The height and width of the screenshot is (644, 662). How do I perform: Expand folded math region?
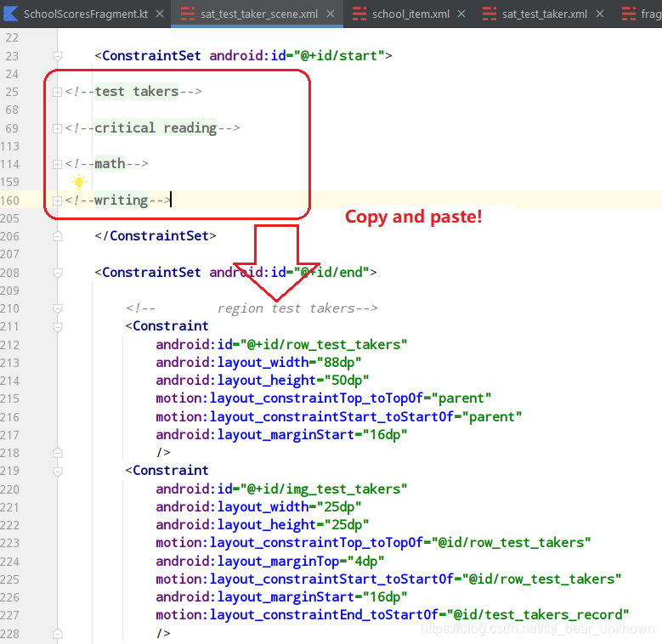click(57, 164)
